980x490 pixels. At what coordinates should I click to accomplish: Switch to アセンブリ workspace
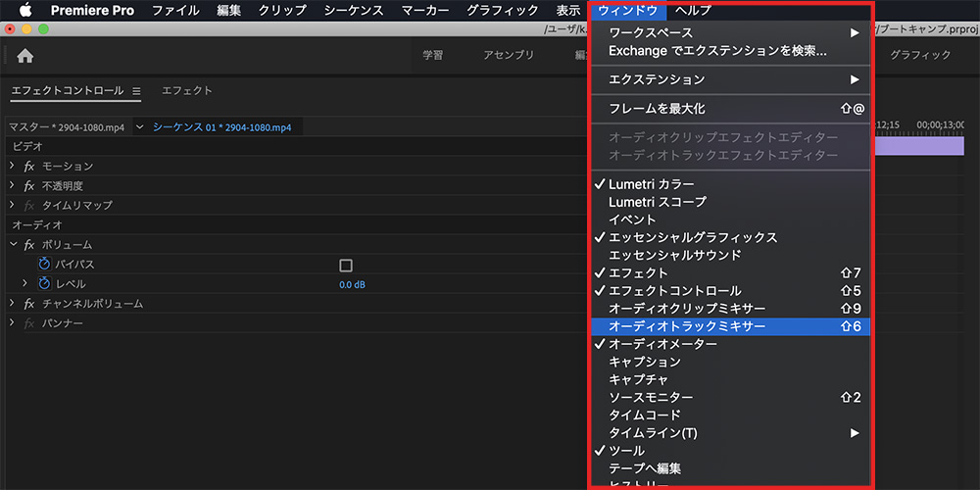point(509,55)
